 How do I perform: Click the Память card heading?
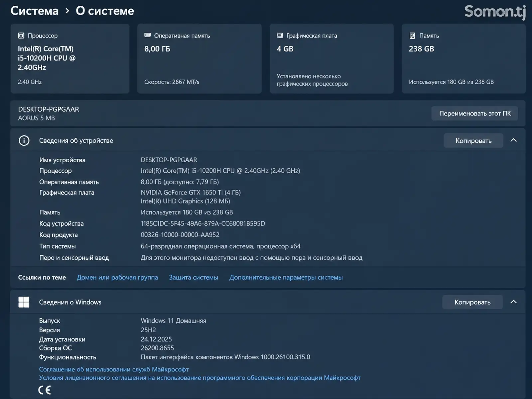429,36
